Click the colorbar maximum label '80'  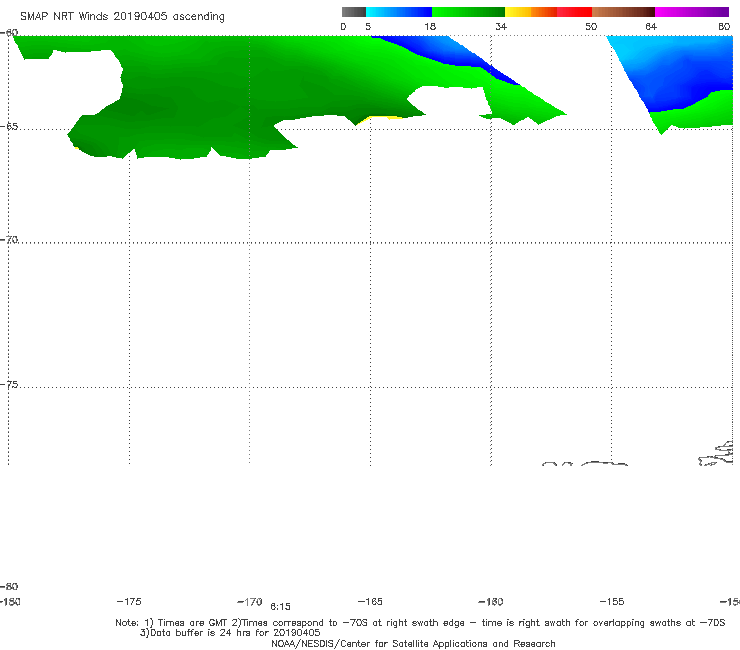[x=724, y=26]
